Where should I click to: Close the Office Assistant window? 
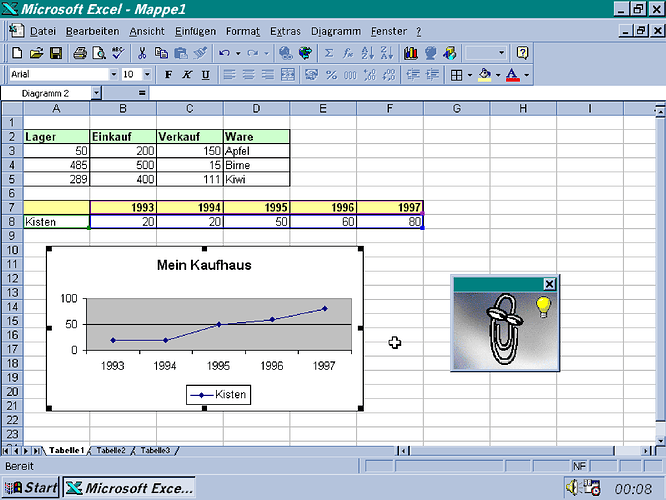pos(549,284)
